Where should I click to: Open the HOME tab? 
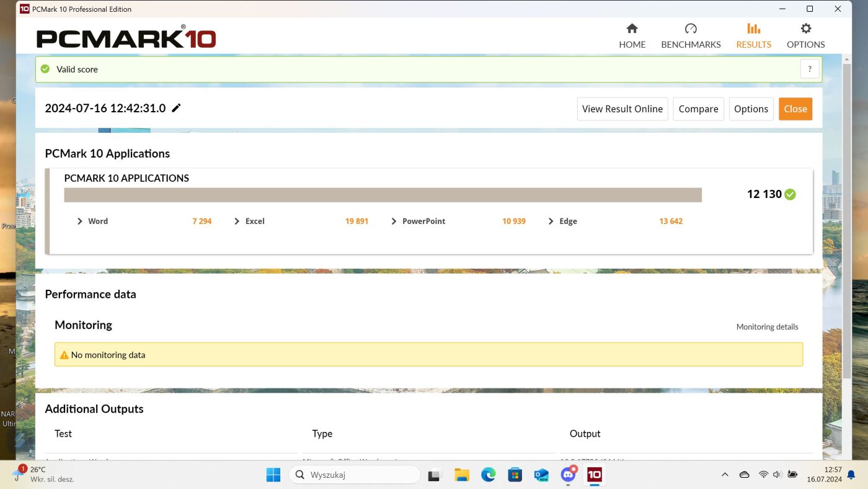[632, 36]
